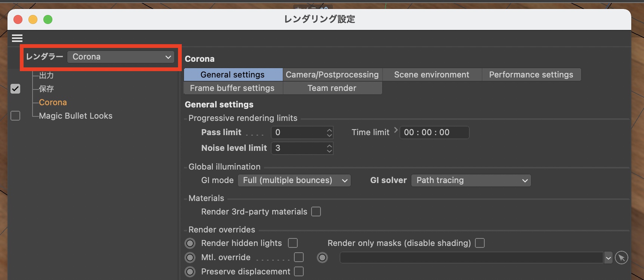Open the hamburger menu icon
The width and height of the screenshot is (644, 280).
tap(17, 38)
